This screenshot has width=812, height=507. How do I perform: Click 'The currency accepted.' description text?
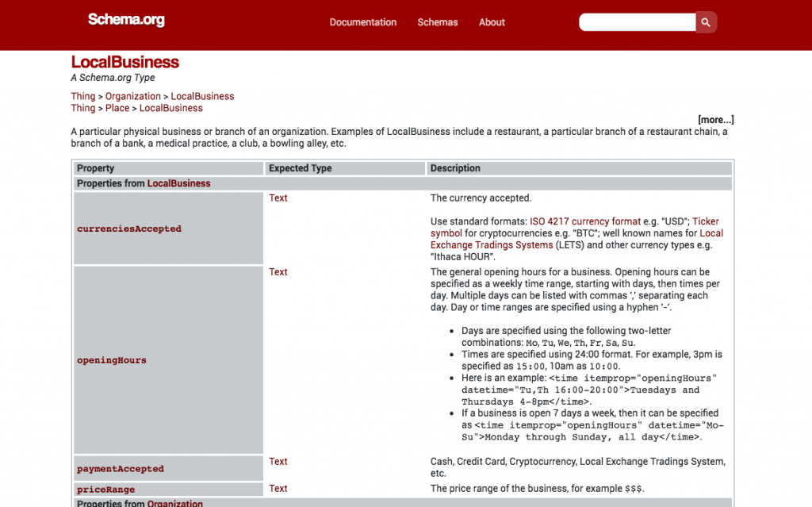point(481,198)
